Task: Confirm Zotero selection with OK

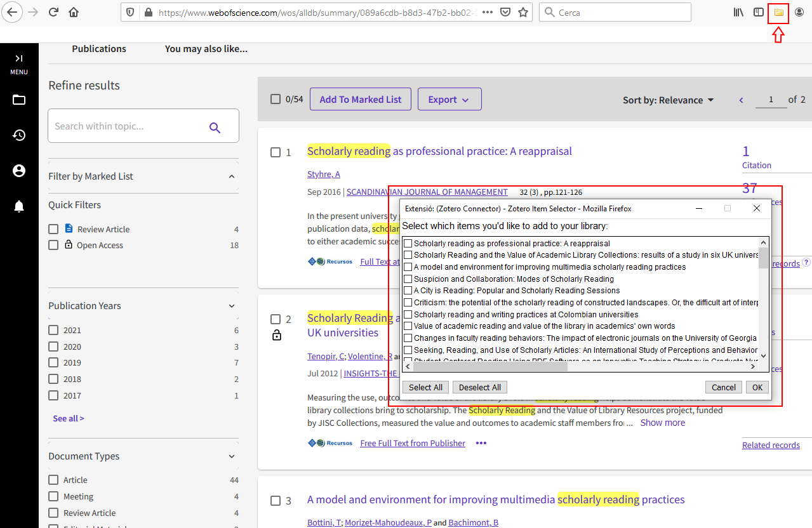Action: [757, 387]
